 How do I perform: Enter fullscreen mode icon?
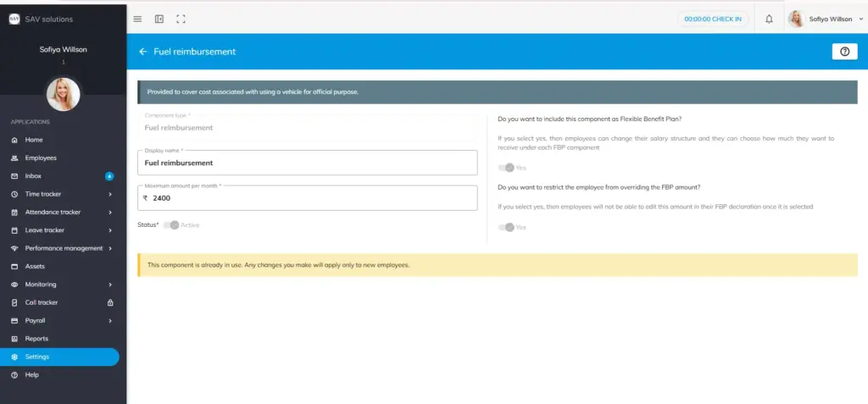click(x=181, y=19)
